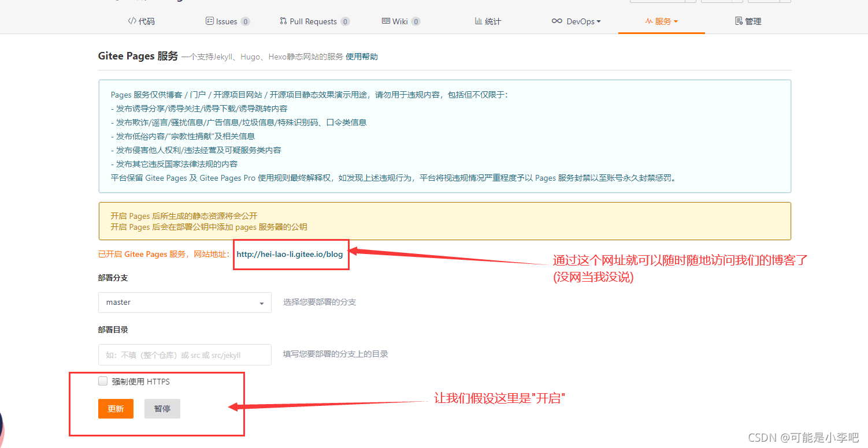
Task: Expand the 服务 services menu
Action: pos(662,21)
